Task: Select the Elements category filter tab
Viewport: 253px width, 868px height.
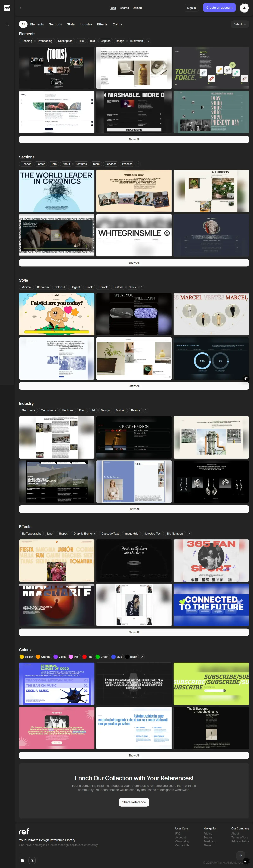Action: pos(37,24)
